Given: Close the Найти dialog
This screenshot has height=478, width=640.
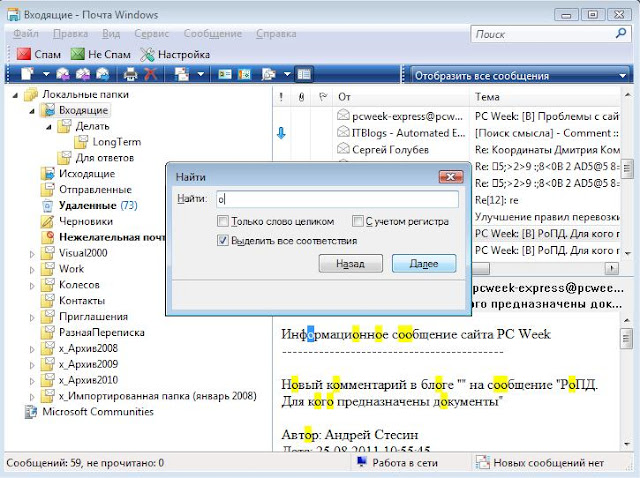Looking at the screenshot, I should pos(451,177).
